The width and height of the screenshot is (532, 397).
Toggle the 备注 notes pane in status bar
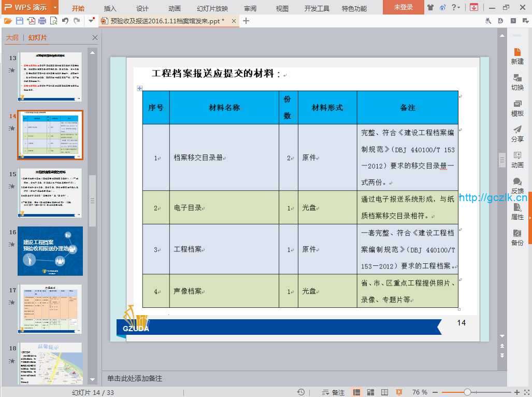tap(333, 392)
